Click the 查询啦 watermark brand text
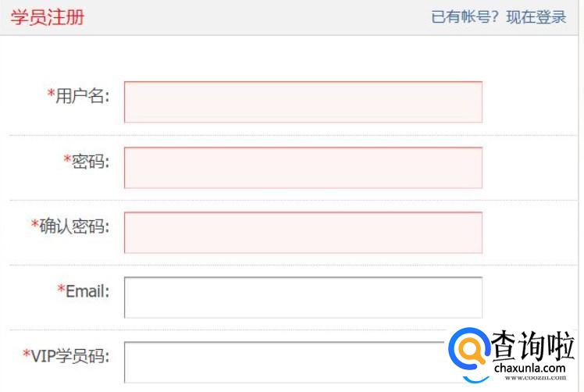The height and width of the screenshot is (392, 584). coord(533,344)
